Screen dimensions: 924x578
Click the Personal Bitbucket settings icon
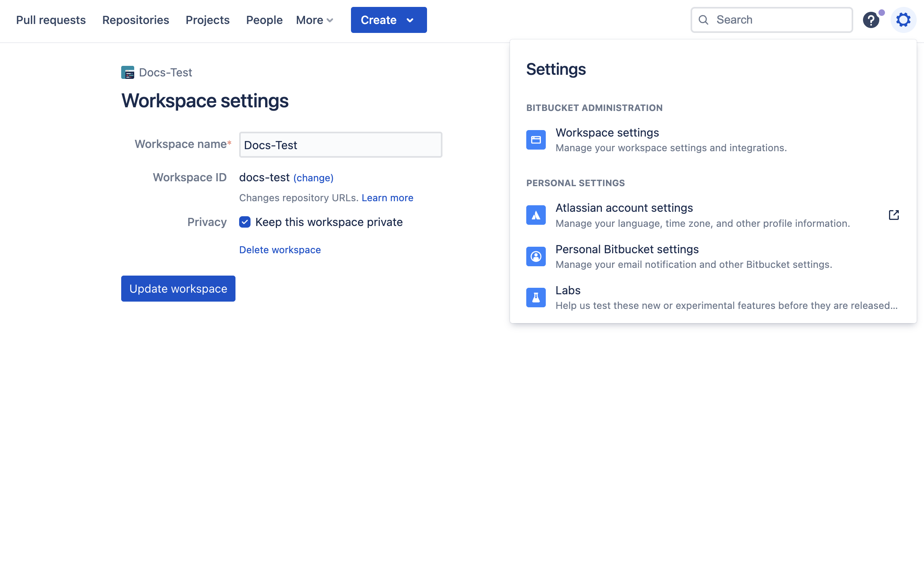click(536, 256)
